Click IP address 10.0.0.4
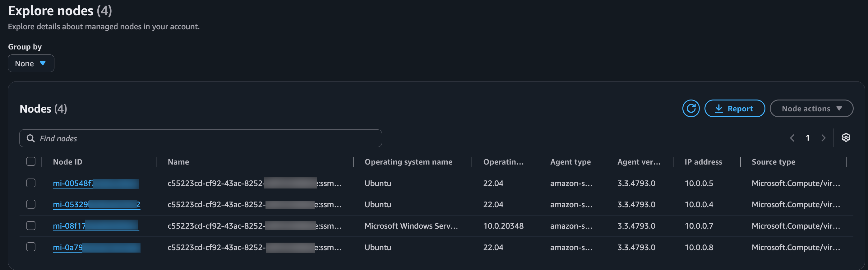868x270 pixels. coord(699,205)
